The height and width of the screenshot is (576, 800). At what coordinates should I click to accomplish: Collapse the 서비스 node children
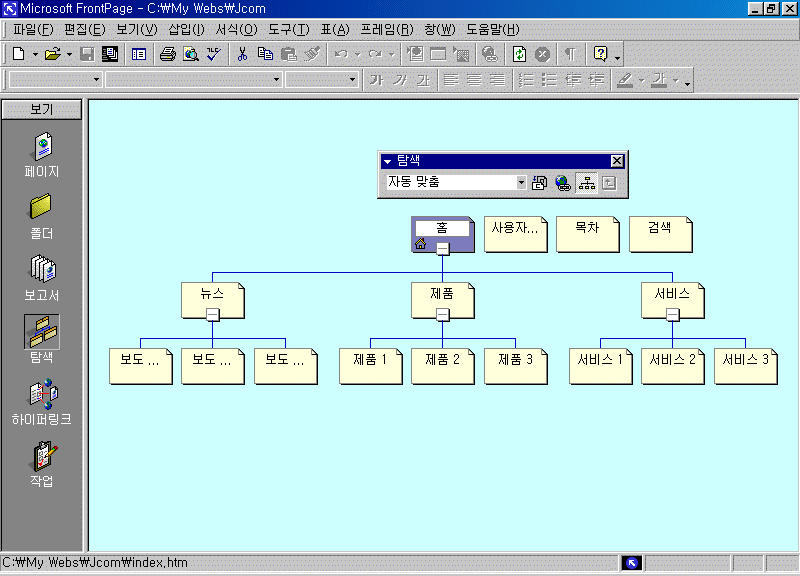click(x=672, y=315)
